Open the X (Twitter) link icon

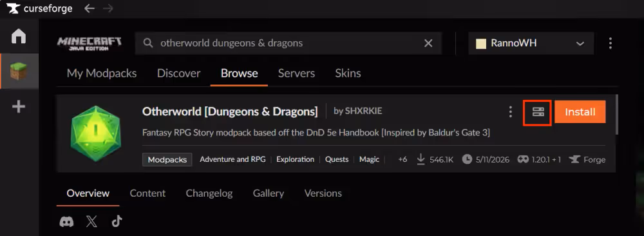point(91,222)
